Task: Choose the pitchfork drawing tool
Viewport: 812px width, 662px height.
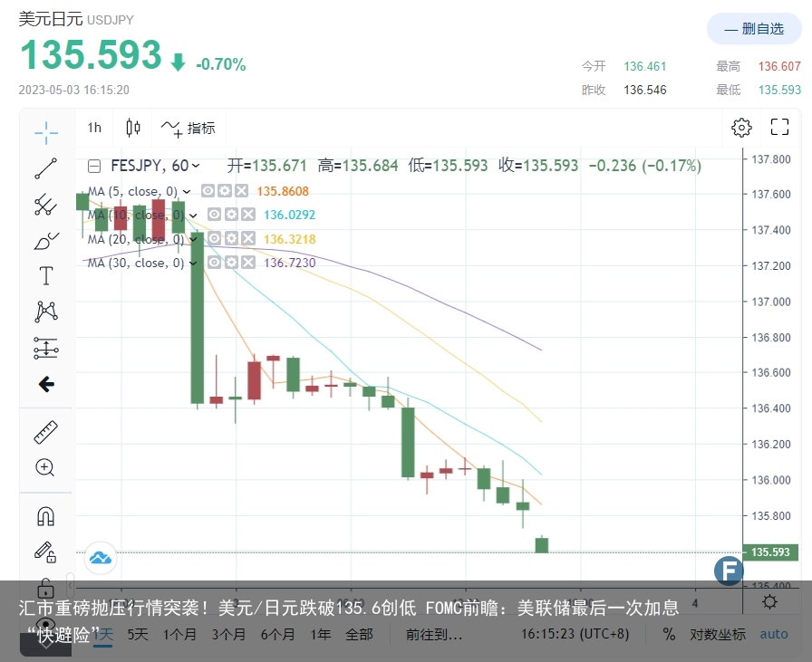Action: click(x=46, y=205)
